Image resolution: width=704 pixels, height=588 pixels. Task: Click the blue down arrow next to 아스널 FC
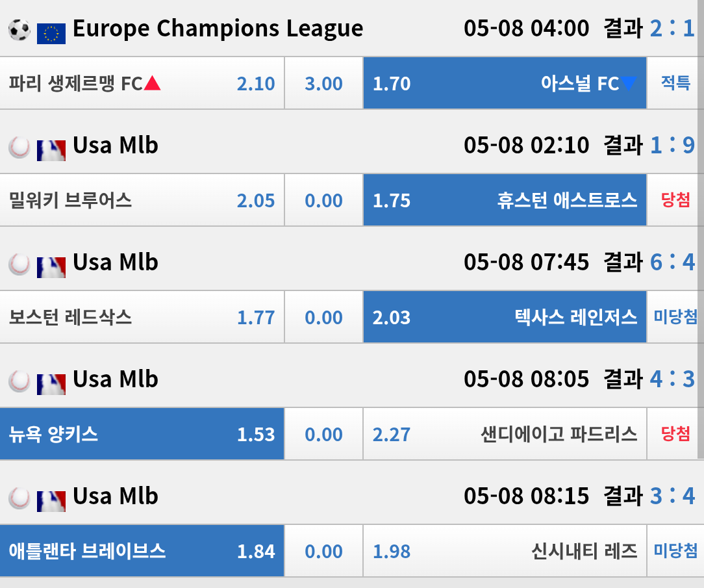(x=628, y=83)
